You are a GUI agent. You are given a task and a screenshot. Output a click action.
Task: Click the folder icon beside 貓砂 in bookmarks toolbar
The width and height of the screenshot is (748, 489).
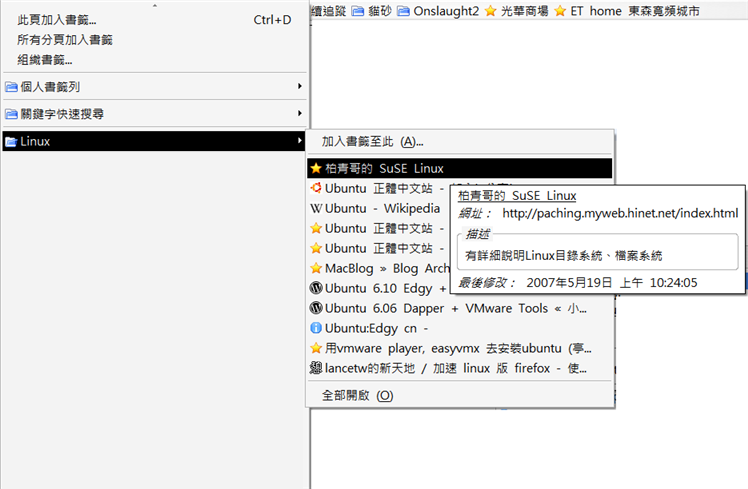pos(358,11)
